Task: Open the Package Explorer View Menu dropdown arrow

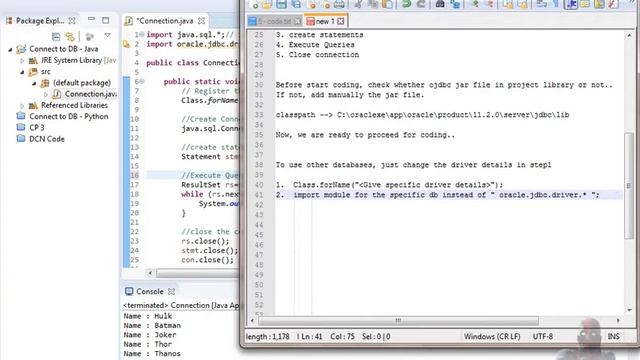Action: [x=107, y=36]
